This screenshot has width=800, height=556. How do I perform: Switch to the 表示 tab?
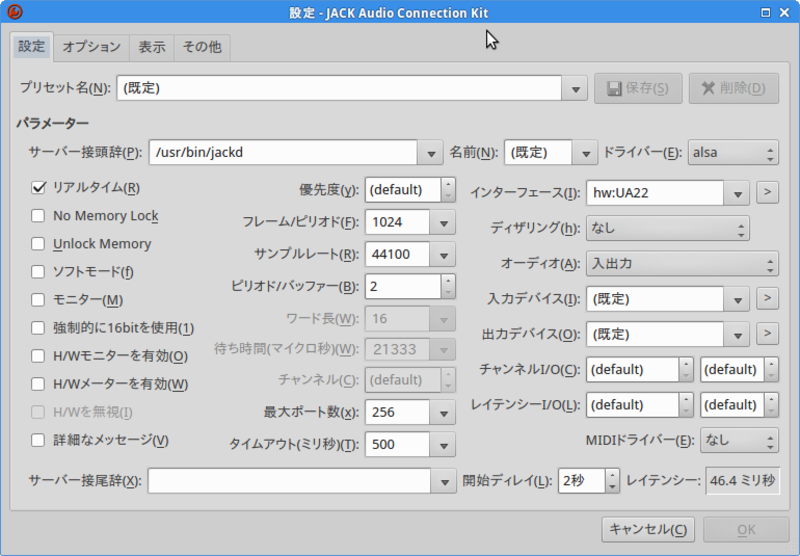[152, 47]
